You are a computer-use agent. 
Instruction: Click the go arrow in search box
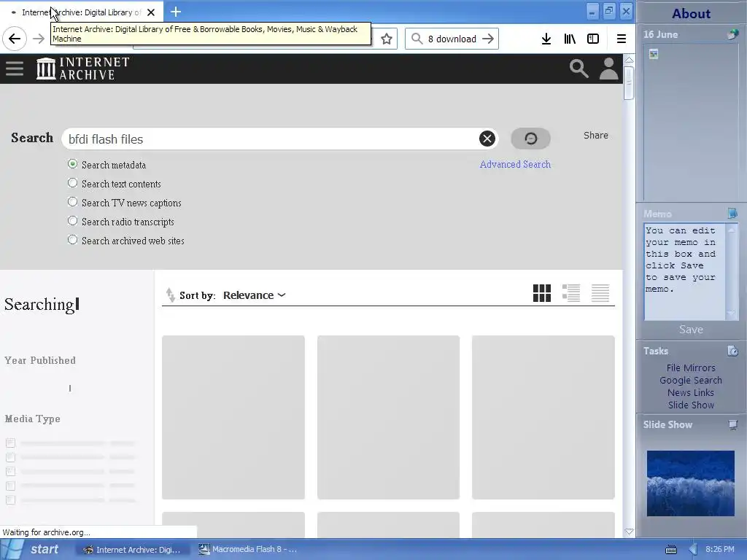(488, 39)
